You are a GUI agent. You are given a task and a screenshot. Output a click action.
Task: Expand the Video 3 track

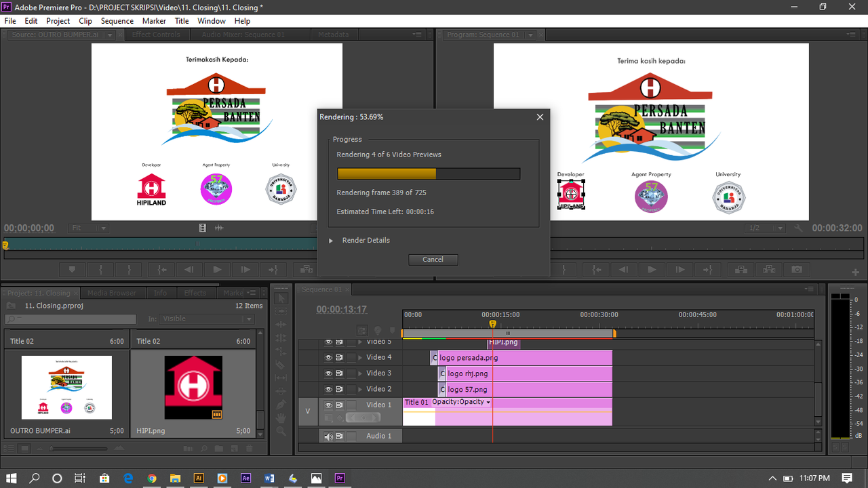[x=360, y=373]
